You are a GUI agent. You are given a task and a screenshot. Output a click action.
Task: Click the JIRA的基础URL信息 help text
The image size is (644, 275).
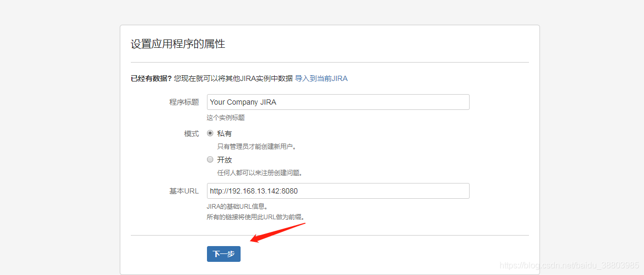tap(238, 207)
